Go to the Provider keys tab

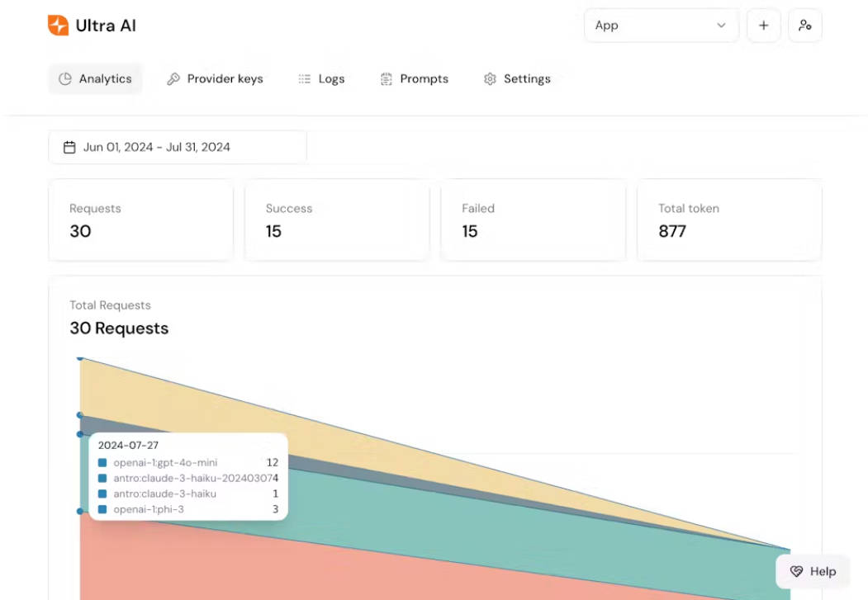click(215, 79)
